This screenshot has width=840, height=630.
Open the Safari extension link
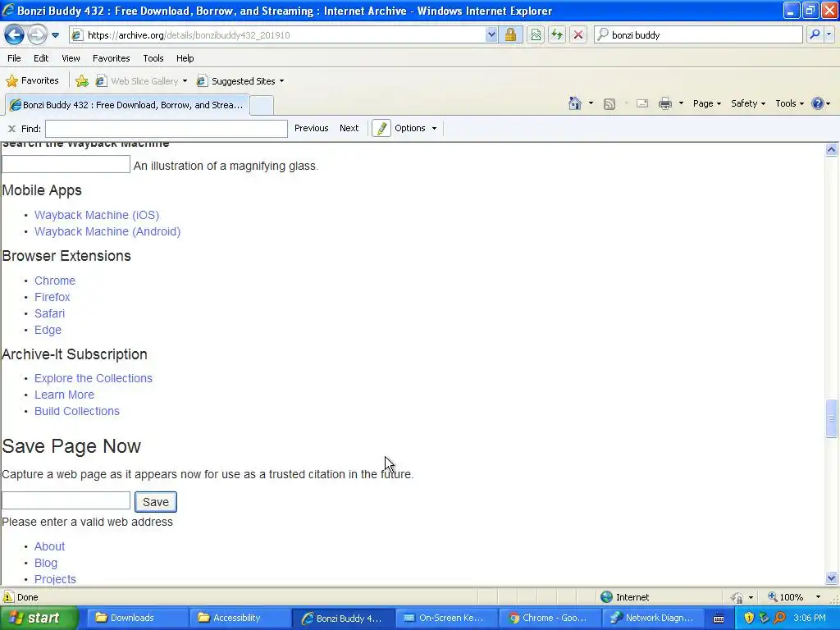tap(49, 313)
